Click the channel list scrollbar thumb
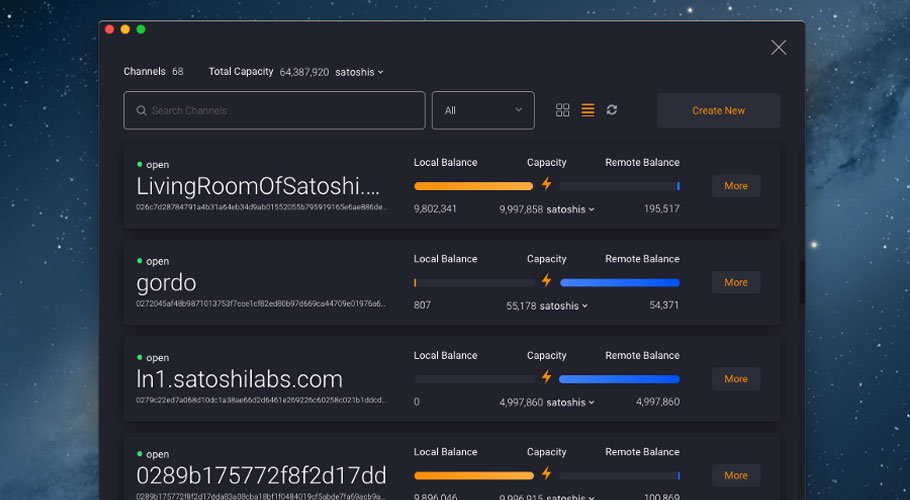 [801, 282]
